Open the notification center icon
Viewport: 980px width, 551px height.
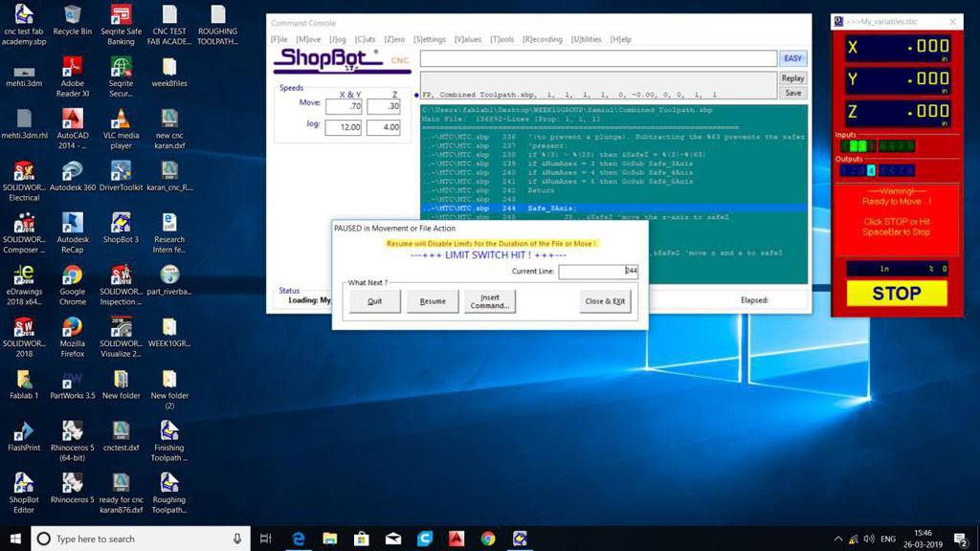[961, 539]
